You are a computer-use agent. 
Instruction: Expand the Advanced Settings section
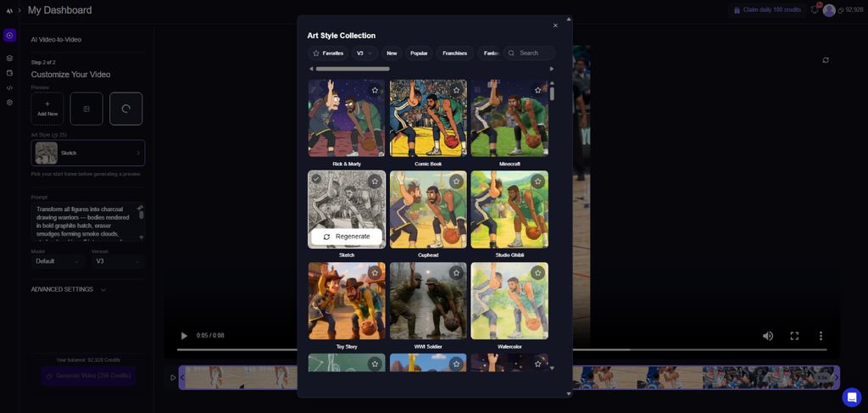pyautogui.click(x=70, y=289)
